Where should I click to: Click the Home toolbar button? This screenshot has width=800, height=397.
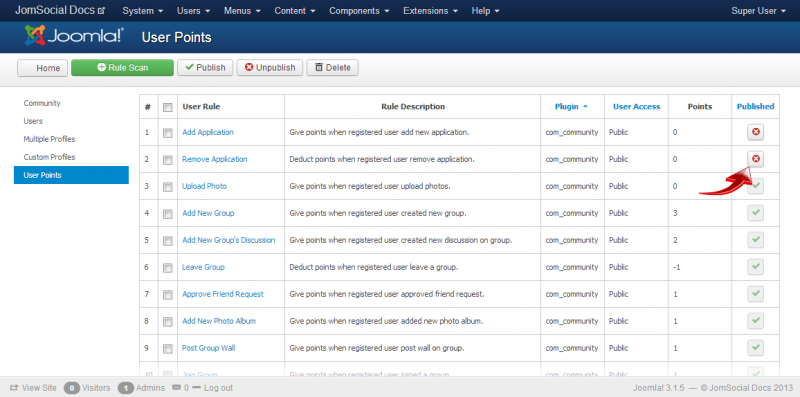[42, 68]
